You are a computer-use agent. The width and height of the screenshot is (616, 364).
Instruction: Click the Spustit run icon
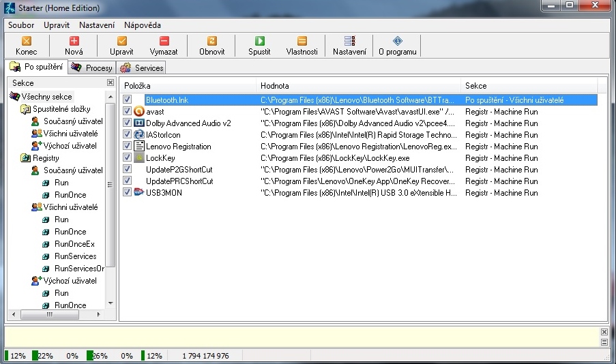pyautogui.click(x=259, y=41)
